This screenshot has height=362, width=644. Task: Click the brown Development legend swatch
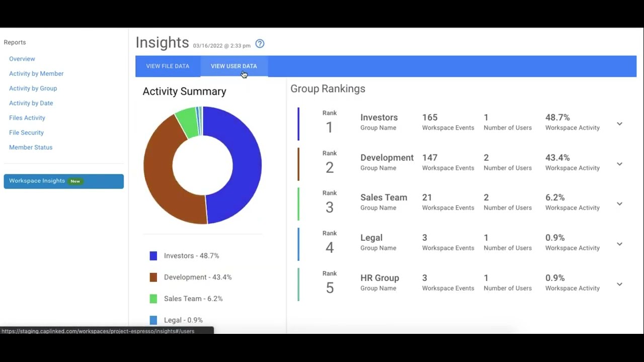coord(153,278)
